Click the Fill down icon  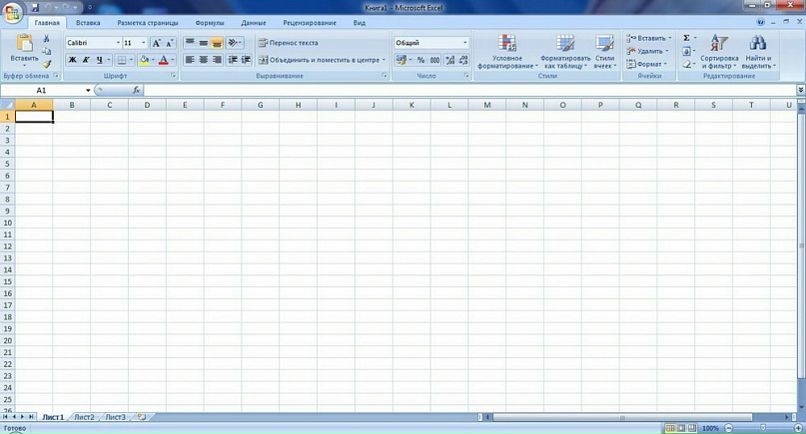(687, 51)
